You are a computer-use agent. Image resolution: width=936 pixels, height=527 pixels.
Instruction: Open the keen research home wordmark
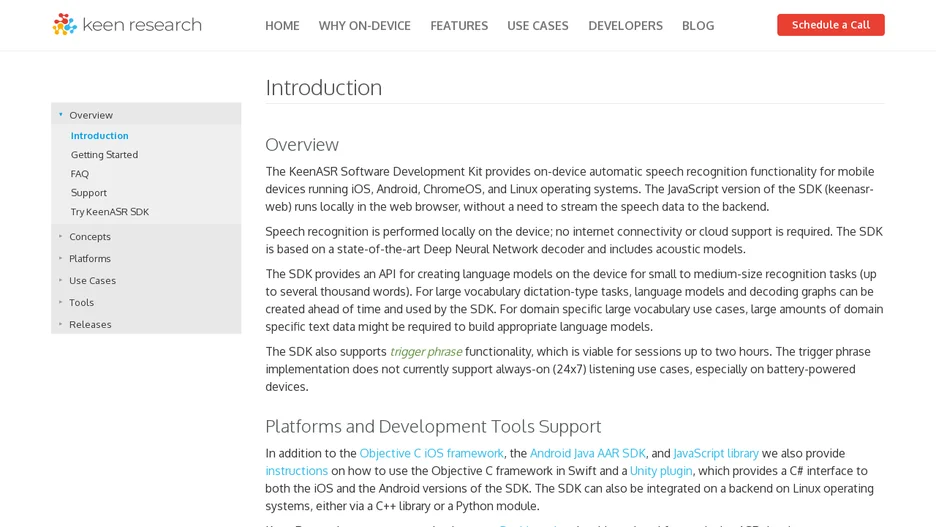142,25
